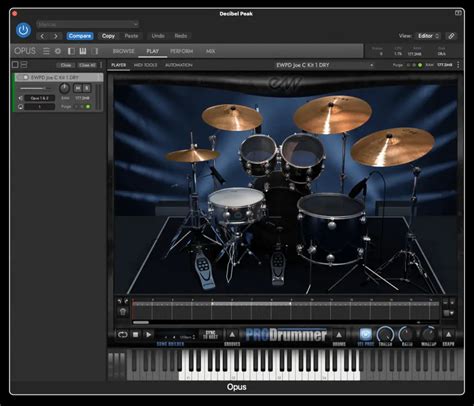474x406 pixels.
Task: Click the play button in song builder
Action: coord(148,334)
